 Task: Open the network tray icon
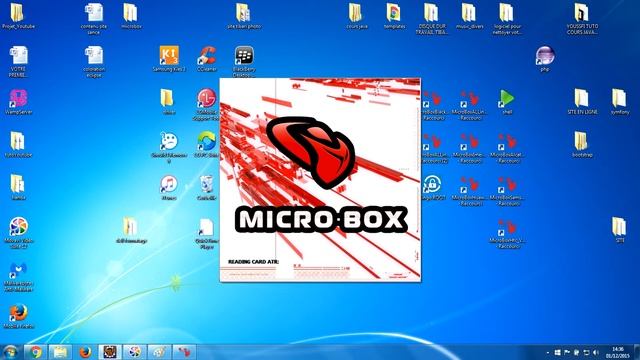(586, 352)
